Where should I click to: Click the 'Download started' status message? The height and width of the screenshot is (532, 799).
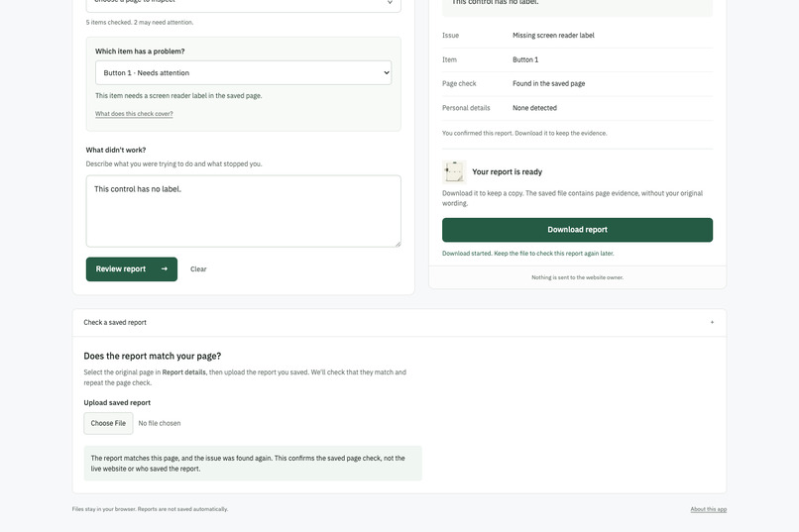point(528,253)
